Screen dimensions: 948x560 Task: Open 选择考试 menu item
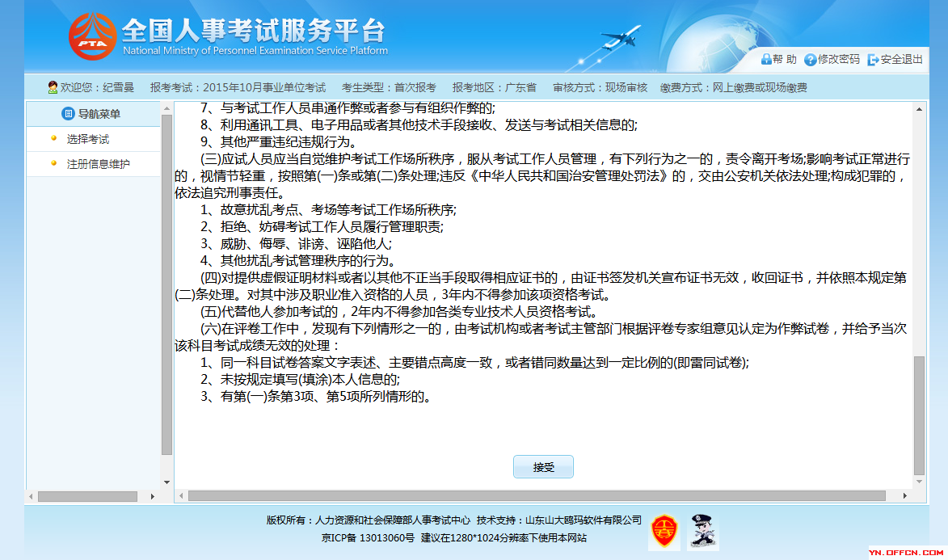tap(87, 139)
